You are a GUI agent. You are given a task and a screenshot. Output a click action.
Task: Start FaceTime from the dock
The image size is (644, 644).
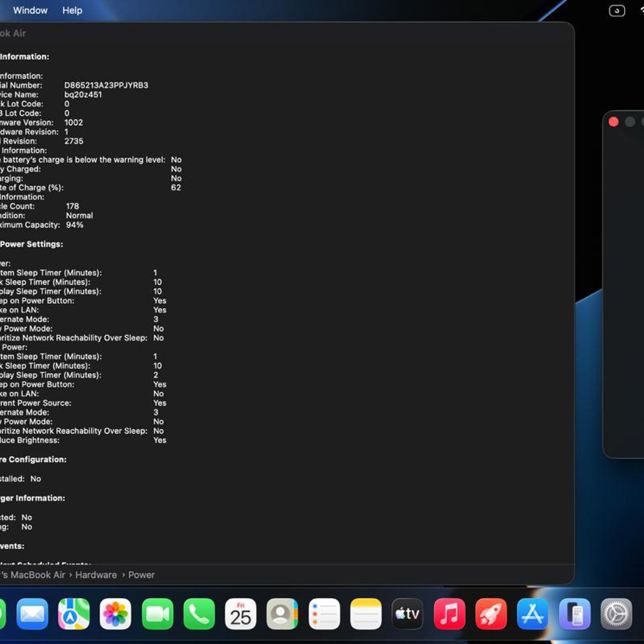point(157,614)
